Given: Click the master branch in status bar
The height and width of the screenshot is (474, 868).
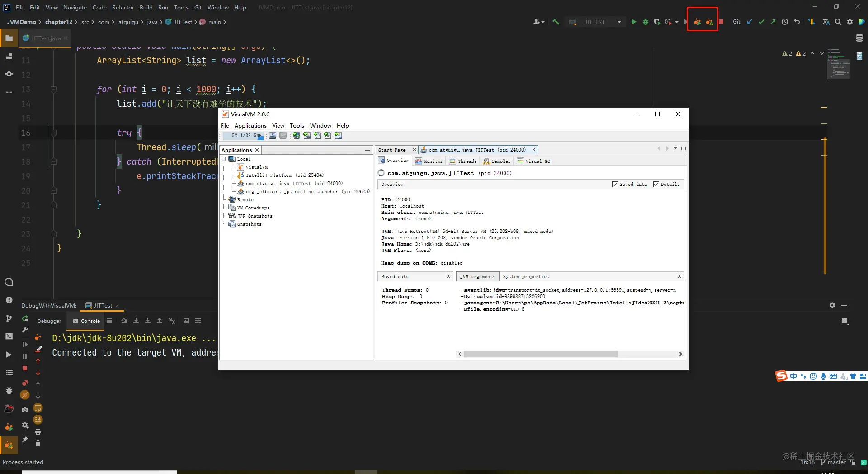Looking at the screenshot, I should (x=833, y=462).
